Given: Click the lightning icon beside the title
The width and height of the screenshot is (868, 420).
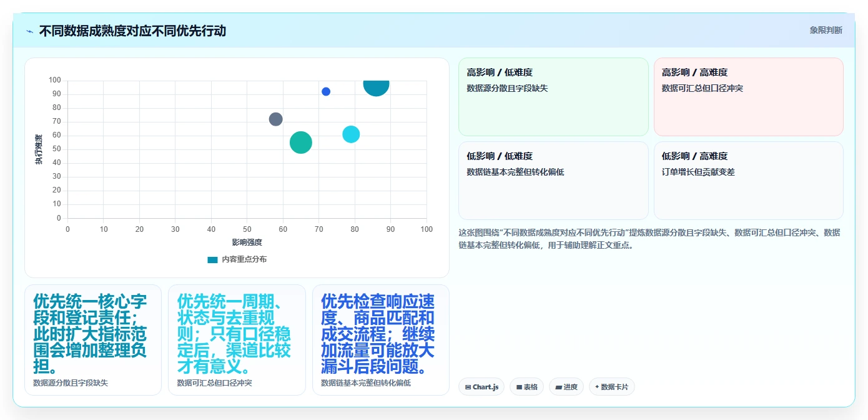Looking at the screenshot, I should 30,31.
